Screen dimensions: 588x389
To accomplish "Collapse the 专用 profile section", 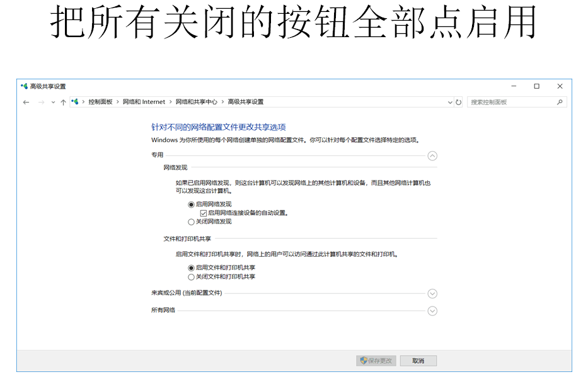I will click(x=432, y=155).
